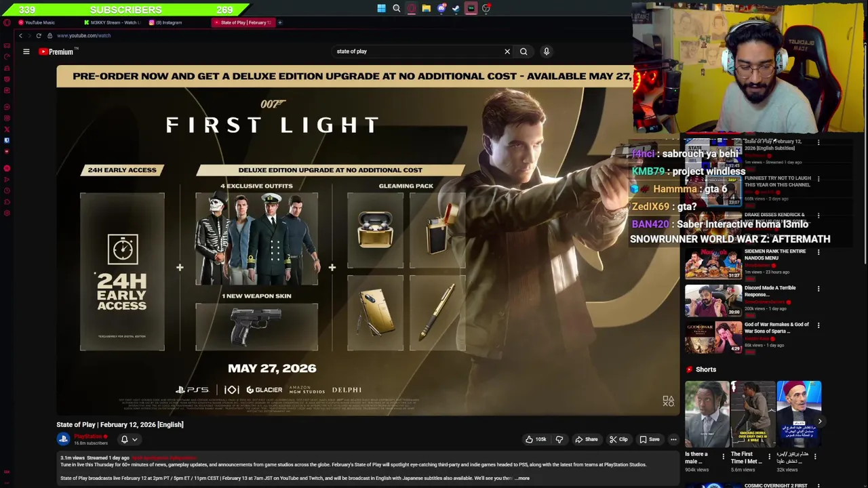This screenshot has width=868, height=488.
Task: Run search with the magnifier button
Action: tap(524, 52)
